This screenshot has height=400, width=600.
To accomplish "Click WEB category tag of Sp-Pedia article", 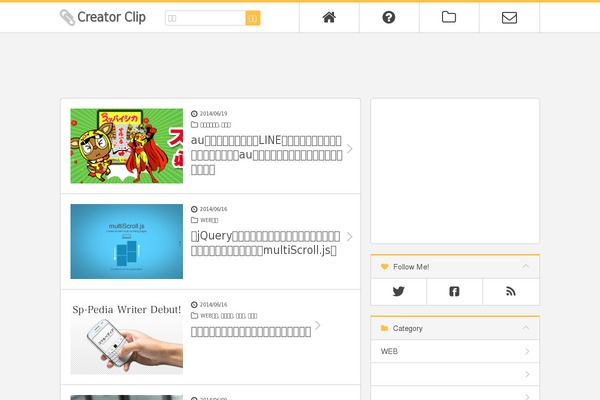I will 209,316.
